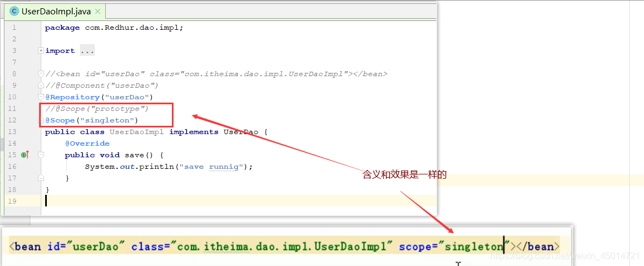Image resolution: width=644 pixels, height=266 pixels.
Task: Expand the folded import block
Action: pyautogui.click(x=41, y=51)
